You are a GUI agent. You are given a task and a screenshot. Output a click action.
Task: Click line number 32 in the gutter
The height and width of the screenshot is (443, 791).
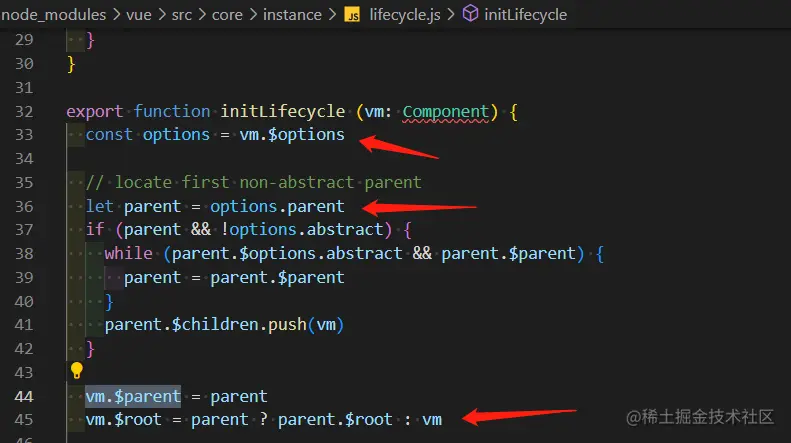24,111
